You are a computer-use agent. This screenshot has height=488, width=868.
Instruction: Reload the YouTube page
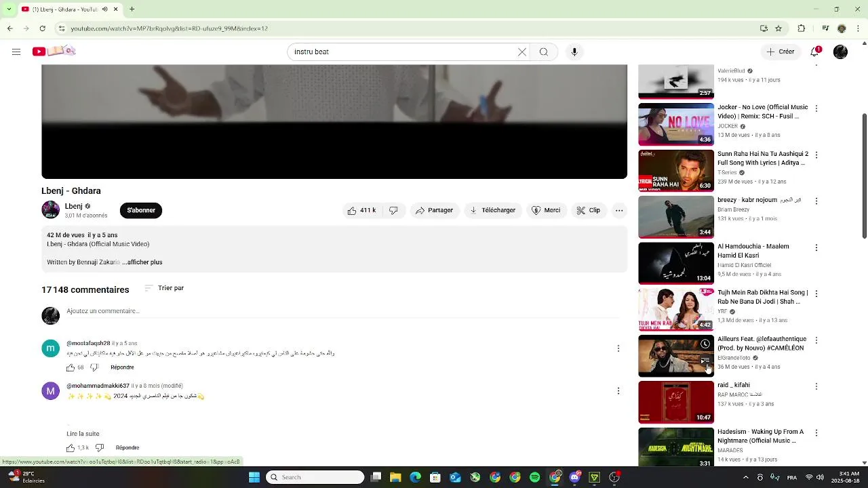42,28
